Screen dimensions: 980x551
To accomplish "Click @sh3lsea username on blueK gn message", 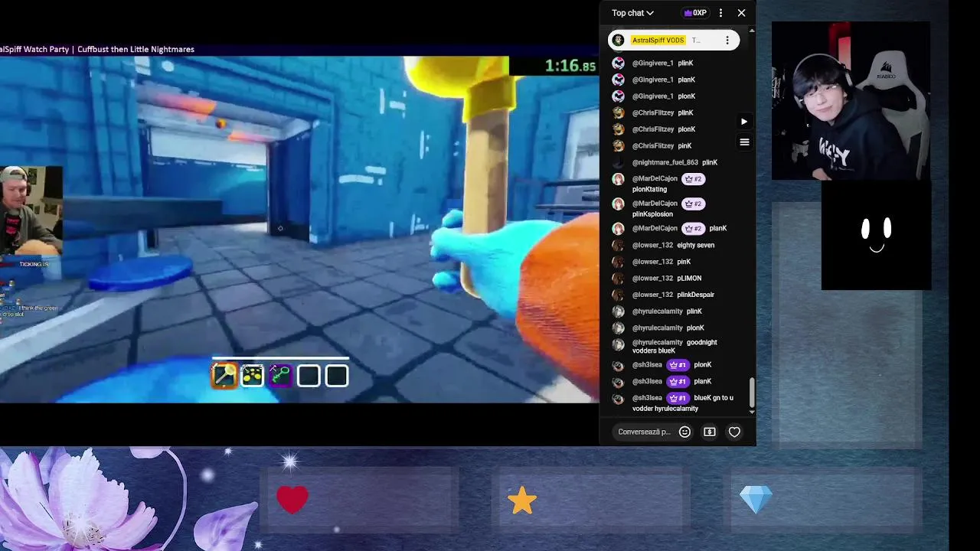I will 647,398.
